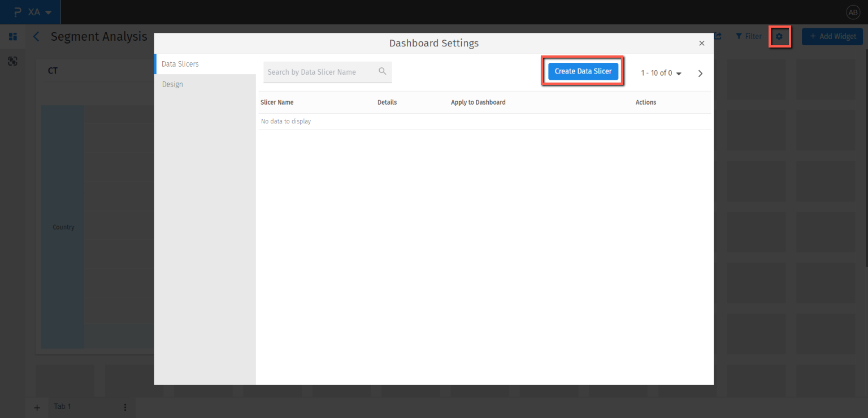Image resolution: width=868 pixels, height=418 pixels.
Task: Click the Dashboard Settings dialog title
Action: coord(434,43)
